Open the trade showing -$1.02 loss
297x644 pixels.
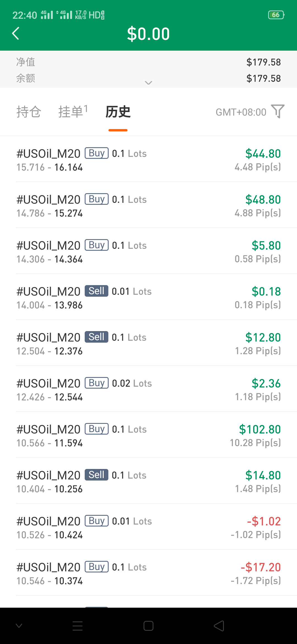pos(148,527)
